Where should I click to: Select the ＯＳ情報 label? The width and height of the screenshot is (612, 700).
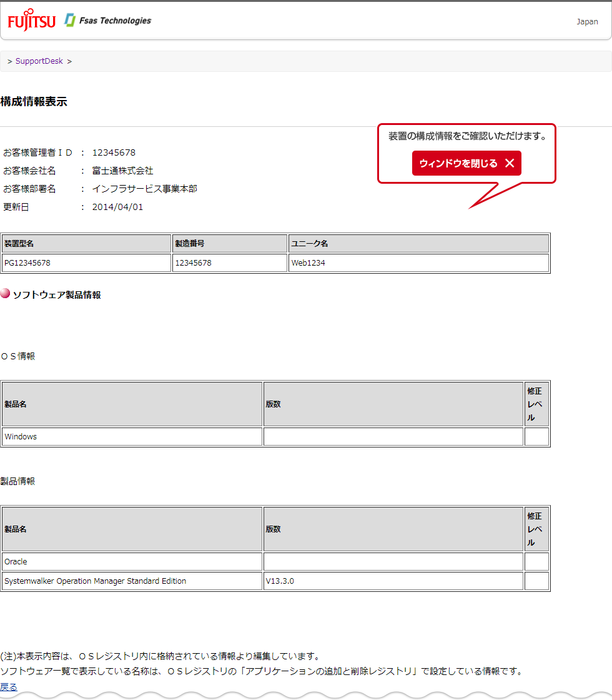pos(18,356)
